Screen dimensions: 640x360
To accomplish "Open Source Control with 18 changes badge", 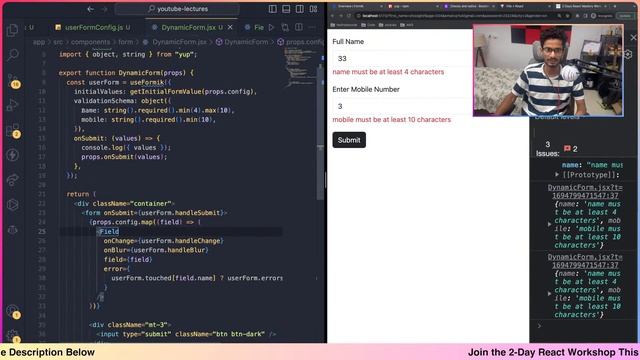I will point(13,80).
